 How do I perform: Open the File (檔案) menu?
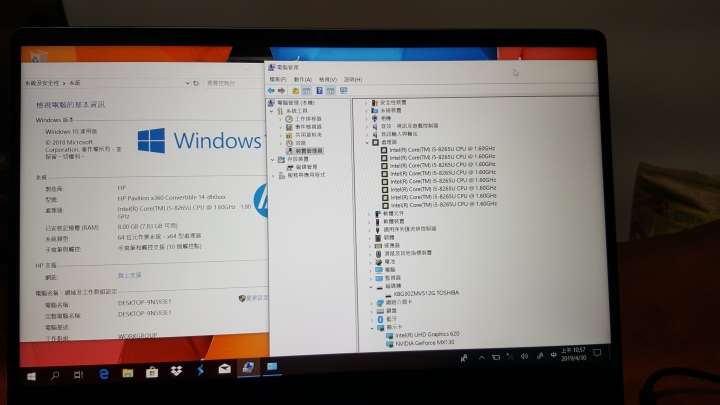click(x=278, y=79)
